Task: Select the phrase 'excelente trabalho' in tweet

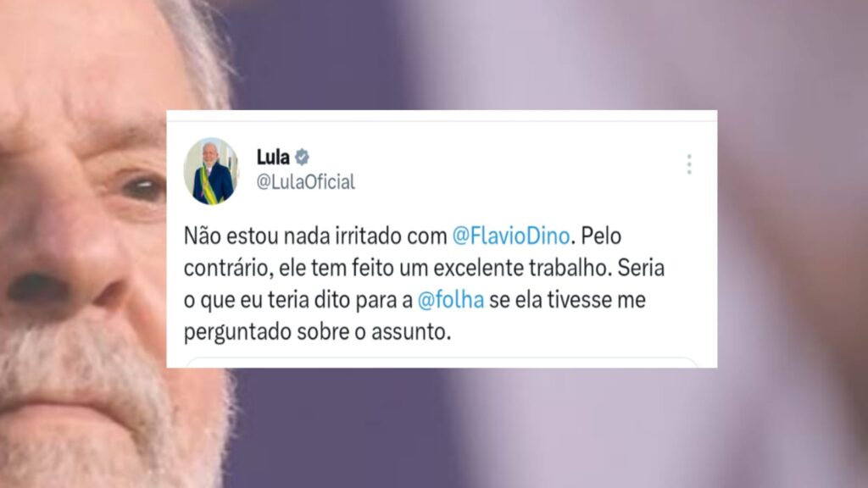Action: [x=521, y=269]
